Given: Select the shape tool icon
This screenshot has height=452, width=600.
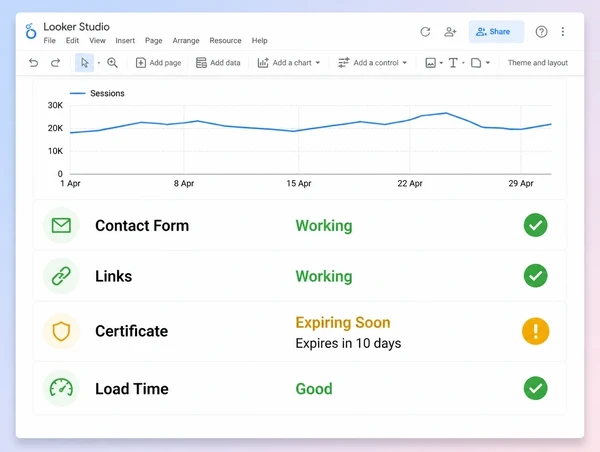Looking at the screenshot, I should tap(476, 63).
